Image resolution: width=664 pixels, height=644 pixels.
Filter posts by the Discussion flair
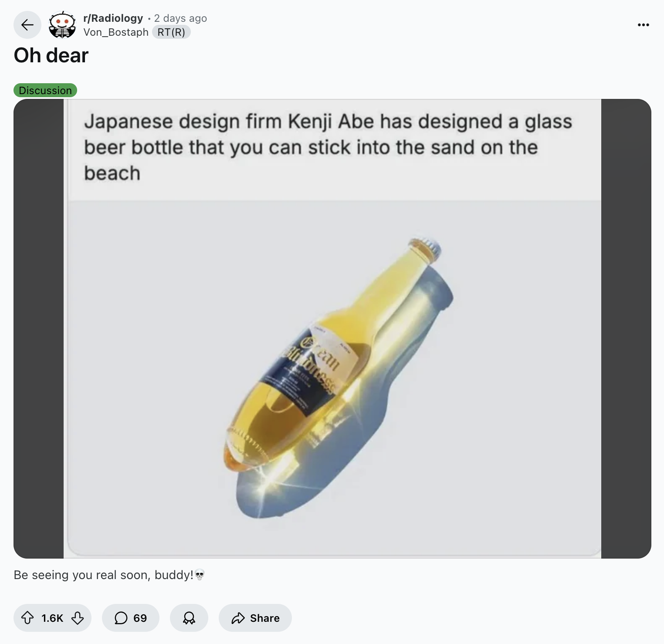(45, 90)
